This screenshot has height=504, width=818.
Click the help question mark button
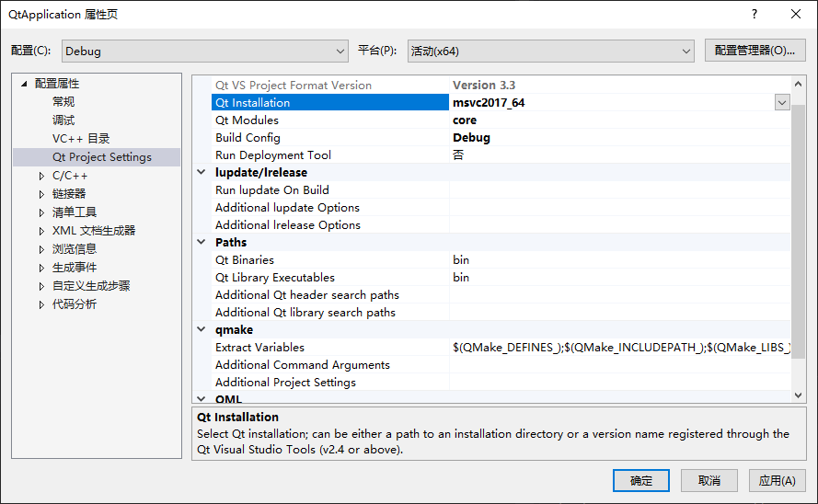pos(755,15)
